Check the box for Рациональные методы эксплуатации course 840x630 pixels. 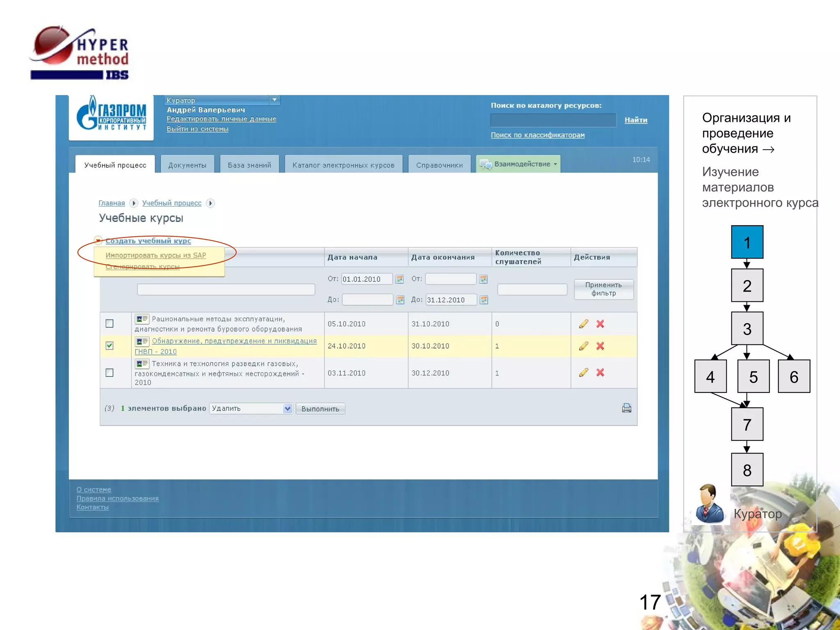tap(110, 324)
